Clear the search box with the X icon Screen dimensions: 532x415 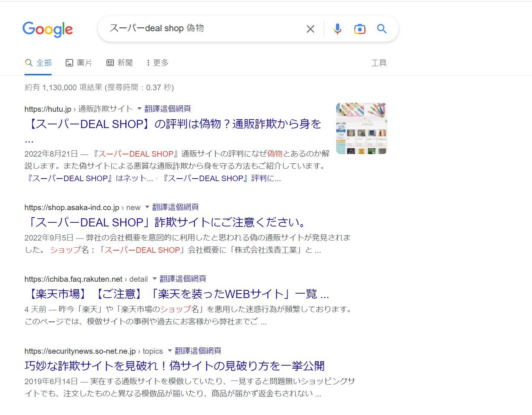pyautogui.click(x=311, y=29)
